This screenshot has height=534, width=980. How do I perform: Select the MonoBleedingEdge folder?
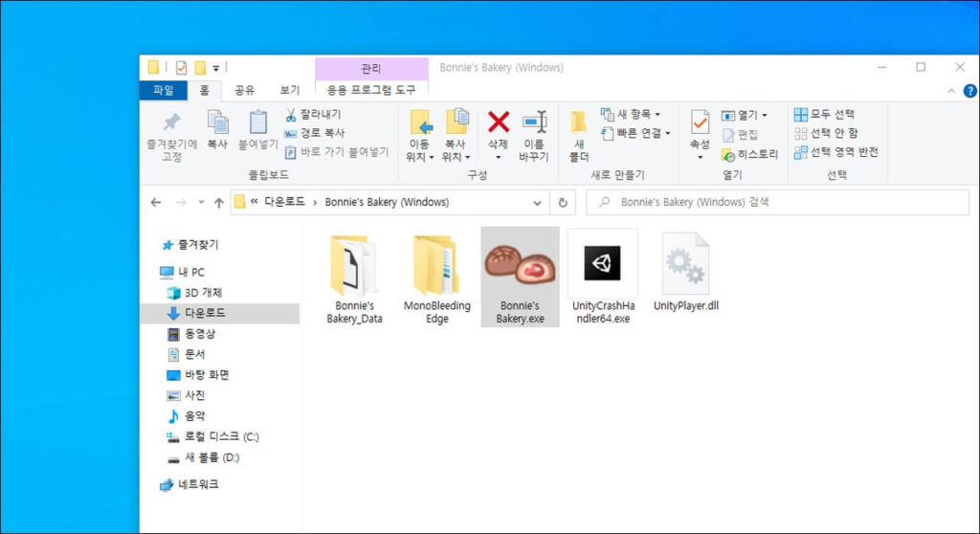point(436,278)
